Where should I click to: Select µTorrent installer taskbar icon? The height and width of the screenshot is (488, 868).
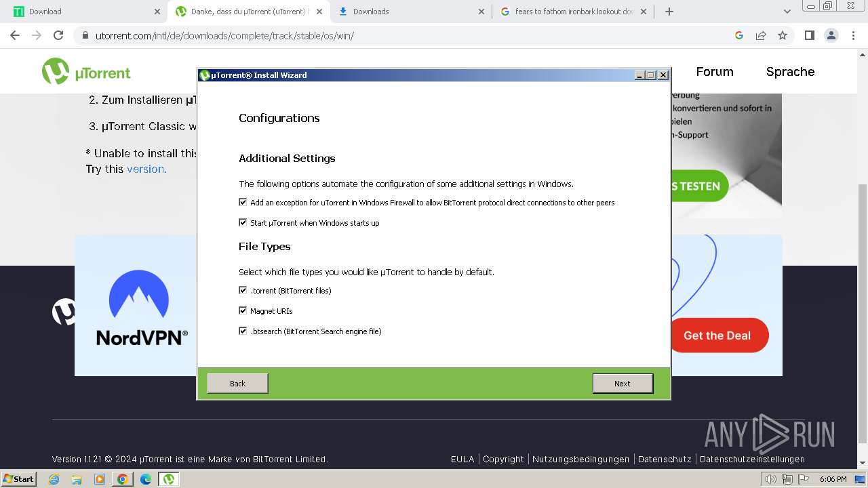[x=169, y=479]
